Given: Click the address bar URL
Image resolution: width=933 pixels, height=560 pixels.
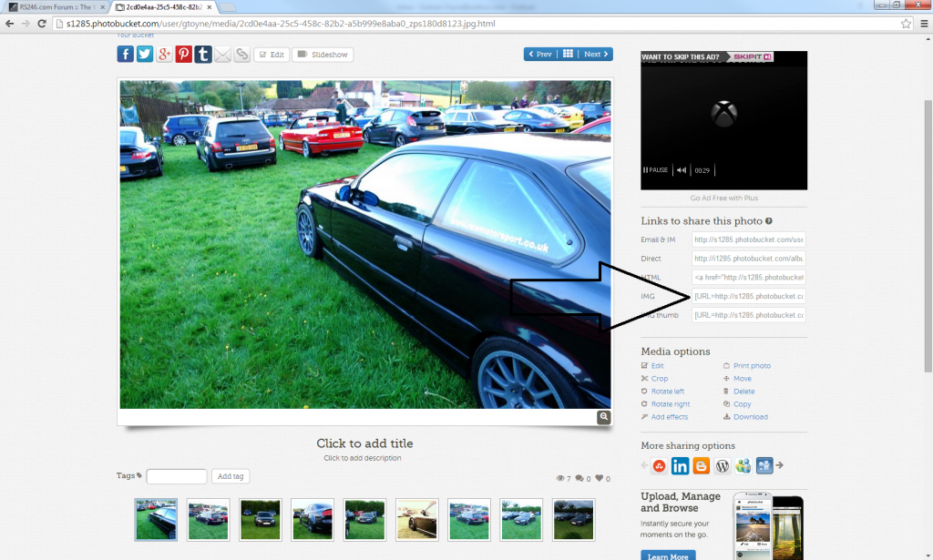Looking at the screenshot, I should pos(281,24).
